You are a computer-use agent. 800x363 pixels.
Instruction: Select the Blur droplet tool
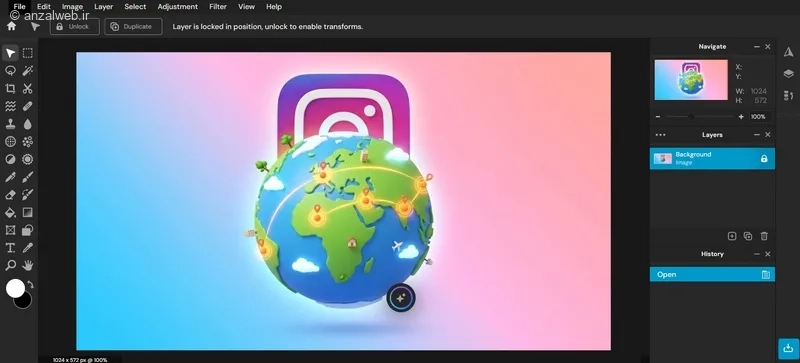[28, 124]
